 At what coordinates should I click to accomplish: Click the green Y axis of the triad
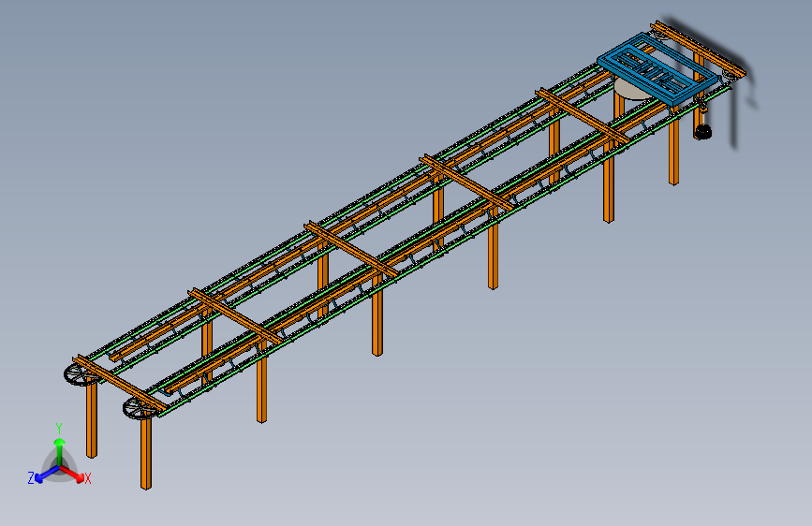(x=59, y=451)
